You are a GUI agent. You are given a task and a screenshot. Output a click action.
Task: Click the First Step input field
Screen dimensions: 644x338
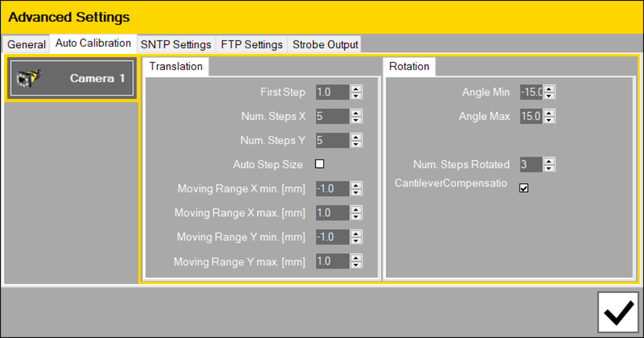(x=332, y=92)
